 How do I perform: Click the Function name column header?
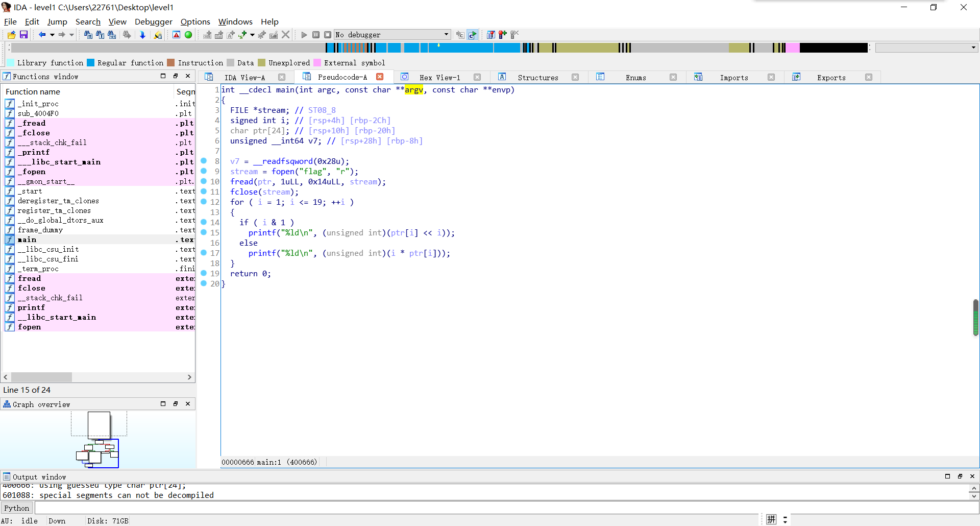(88, 91)
